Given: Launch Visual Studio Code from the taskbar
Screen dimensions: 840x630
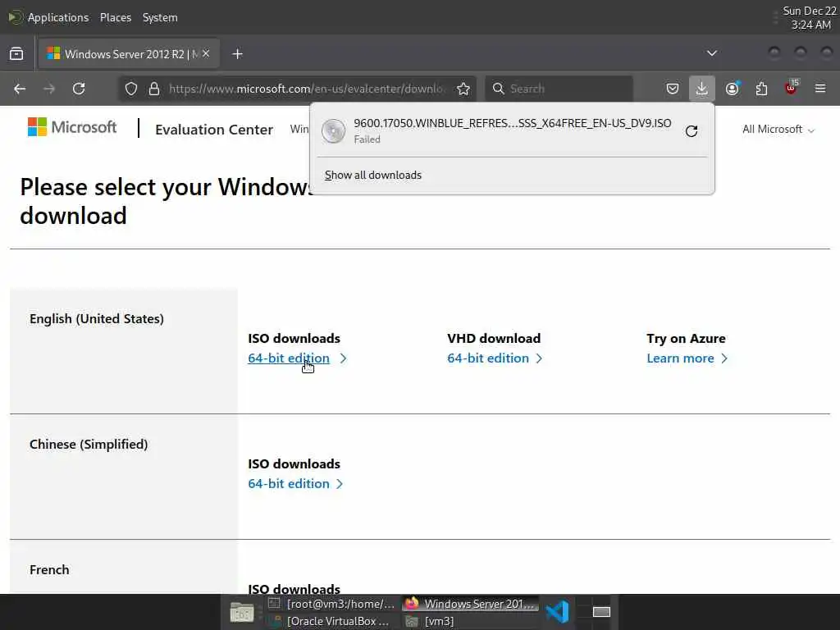Looking at the screenshot, I should coord(557,612).
